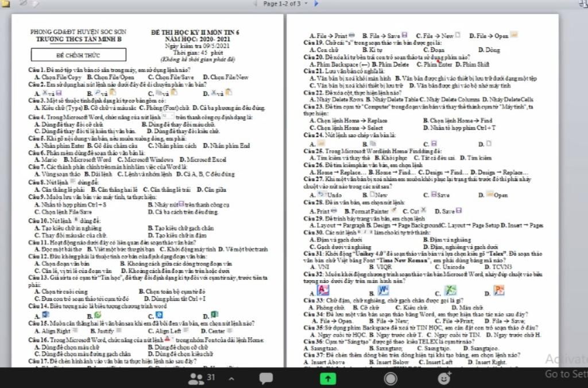Click answer "C. Insert Left" in Câu 37

435,362
